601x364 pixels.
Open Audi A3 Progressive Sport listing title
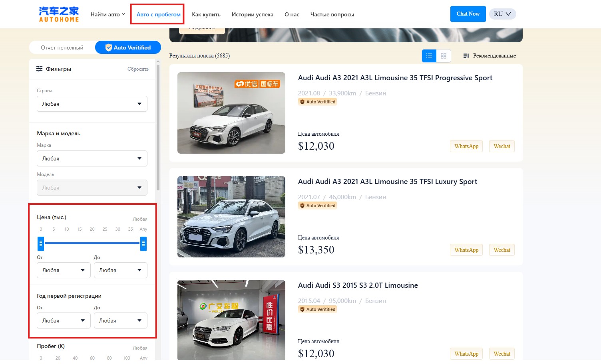point(395,78)
